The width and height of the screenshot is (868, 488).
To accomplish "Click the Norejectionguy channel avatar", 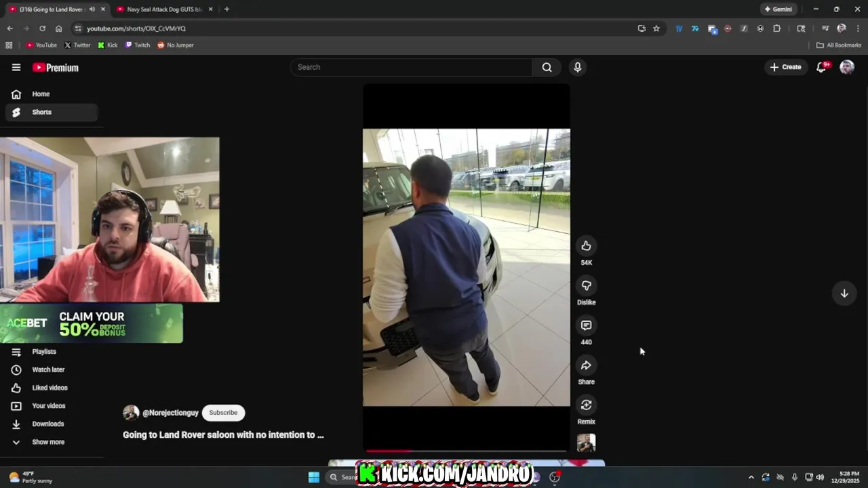I will click(x=131, y=413).
